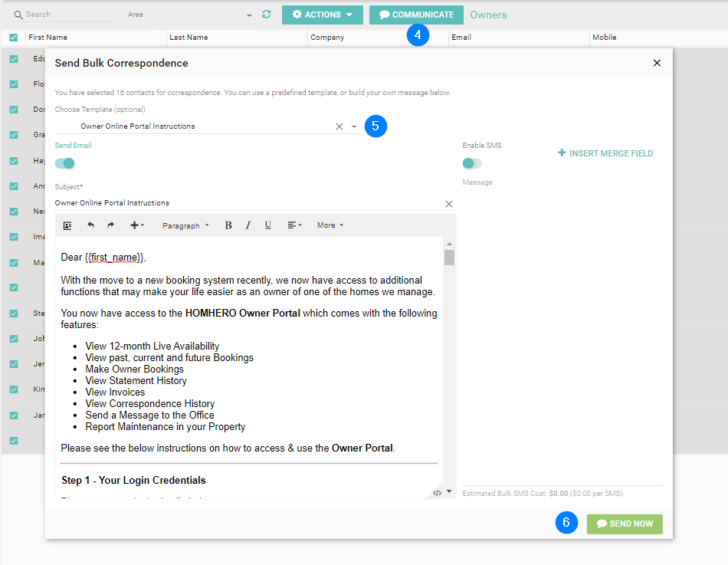Image resolution: width=728 pixels, height=565 pixels.
Task: Clear the chosen template with X icon
Action: (x=339, y=126)
